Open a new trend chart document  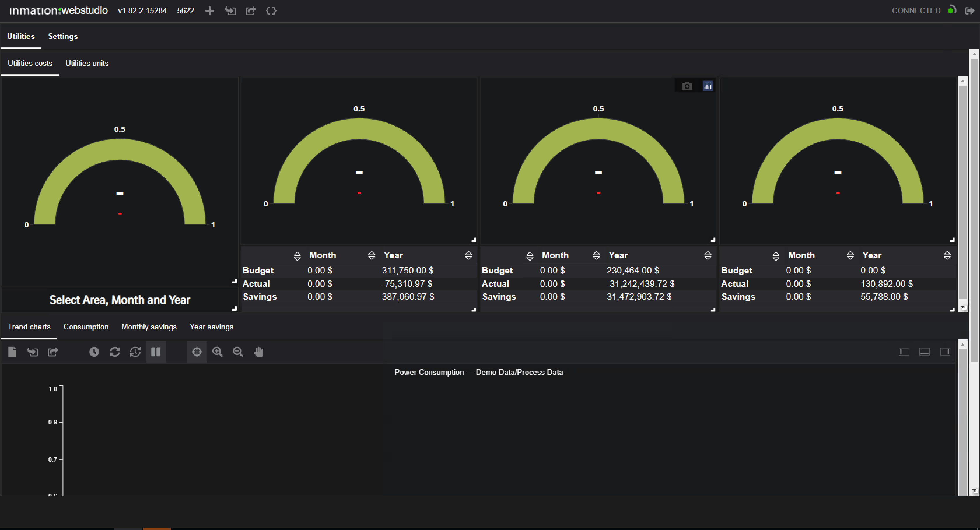tap(12, 352)
